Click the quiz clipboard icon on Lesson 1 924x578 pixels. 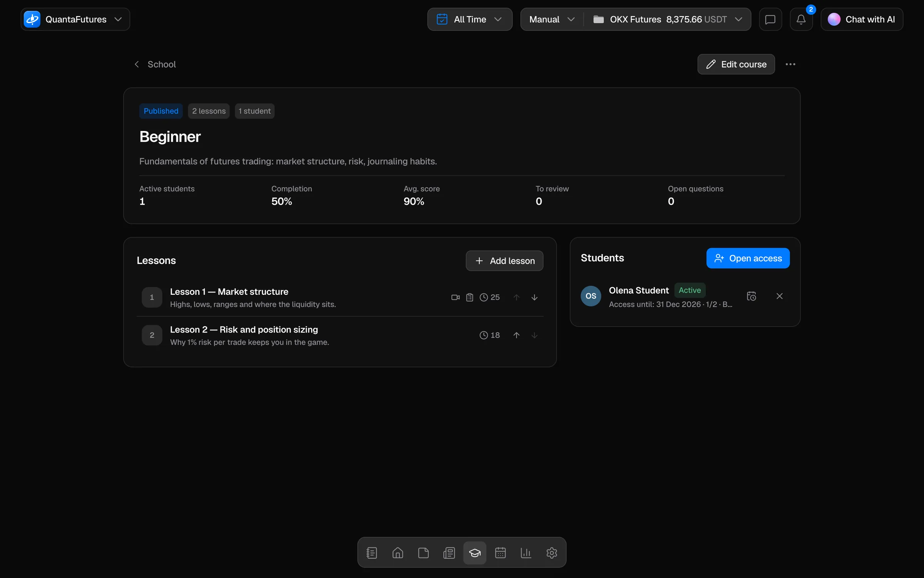pyautogui.click(x=470, y=297)
